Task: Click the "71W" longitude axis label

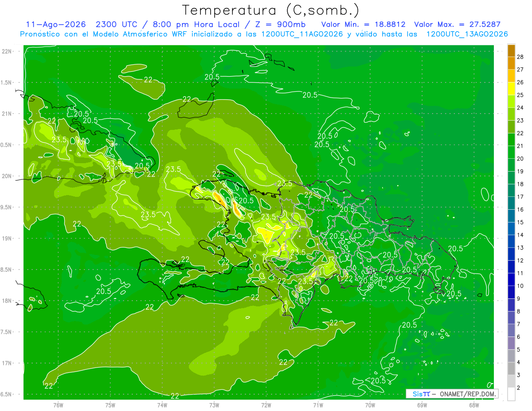Action: (318, 405)
